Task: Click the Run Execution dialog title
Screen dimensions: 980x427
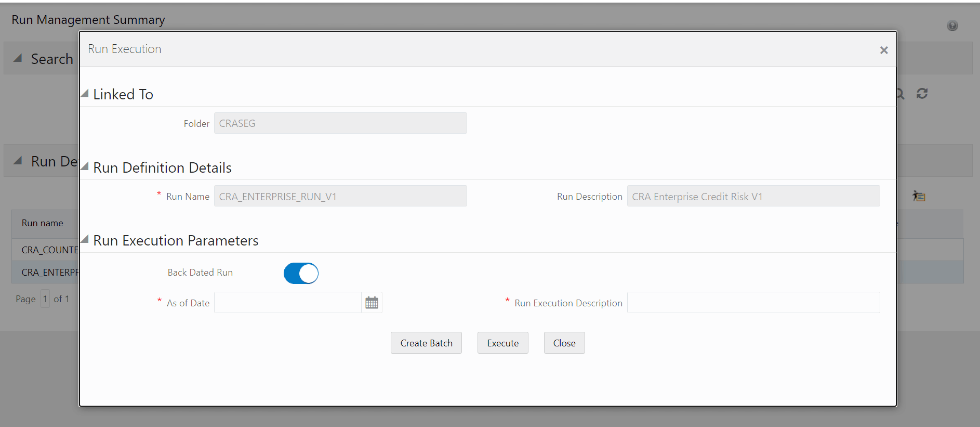Action: click(x=125, y=49)
